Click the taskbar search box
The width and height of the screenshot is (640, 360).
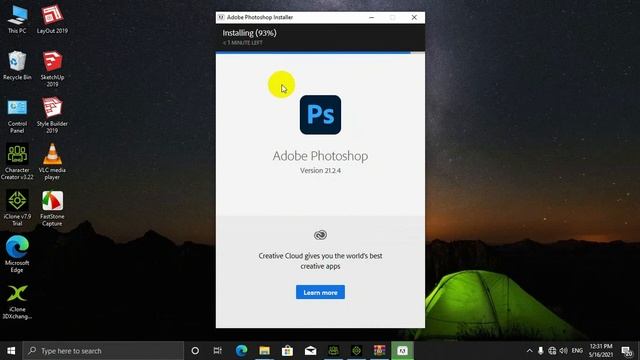[x=103, y=351]
